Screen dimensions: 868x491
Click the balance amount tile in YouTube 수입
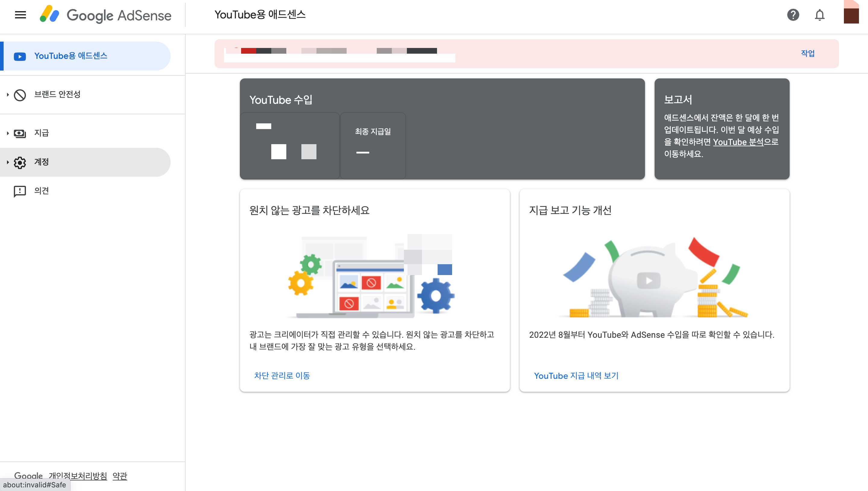pos(289,146)
